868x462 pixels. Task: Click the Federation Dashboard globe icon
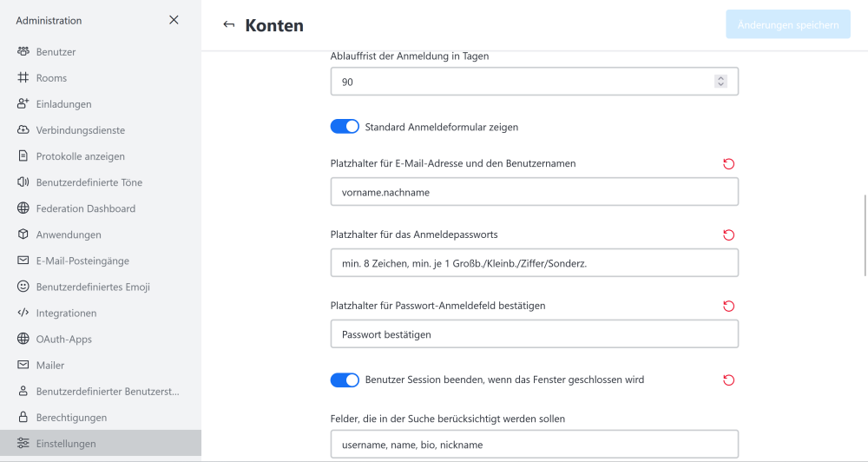[23, 208]
